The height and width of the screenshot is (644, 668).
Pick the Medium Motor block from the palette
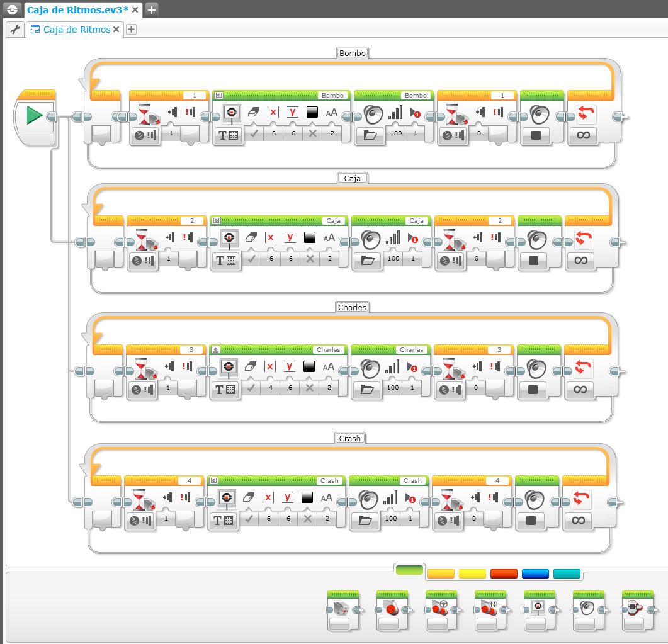coord(343,611)
